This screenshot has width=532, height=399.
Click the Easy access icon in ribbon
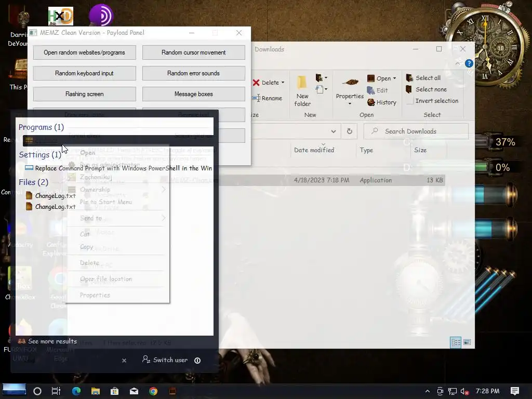pyautogui.click(x=319, y=89)
